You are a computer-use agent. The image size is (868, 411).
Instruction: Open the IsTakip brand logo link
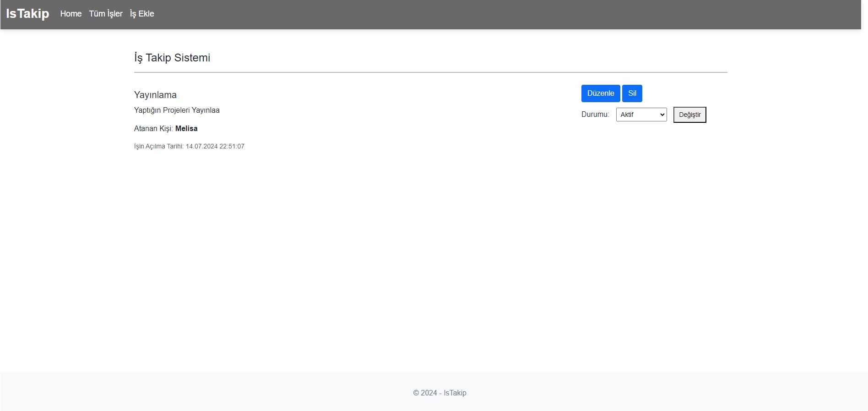tap(27, 14)
